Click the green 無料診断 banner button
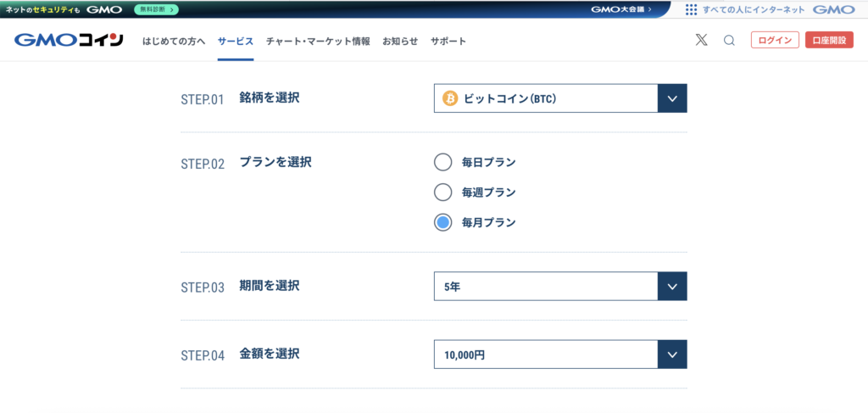The height and width of the screenshot is (413, 868). pos(156,9)
